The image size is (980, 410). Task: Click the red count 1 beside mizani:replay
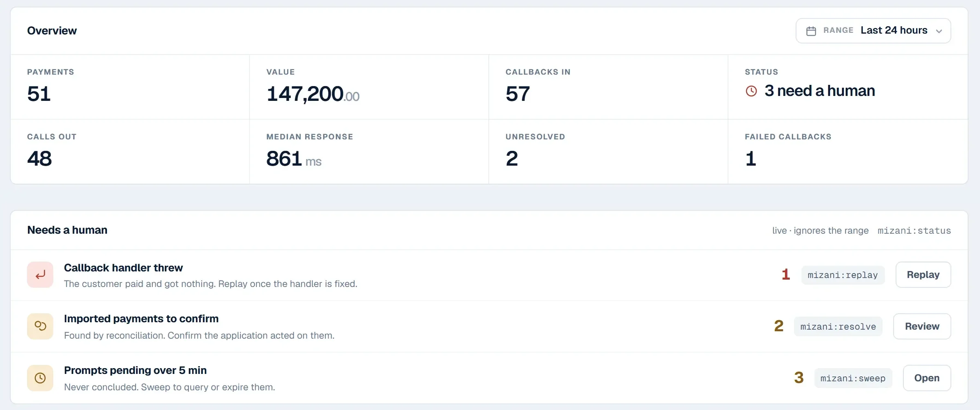point(786,275)
